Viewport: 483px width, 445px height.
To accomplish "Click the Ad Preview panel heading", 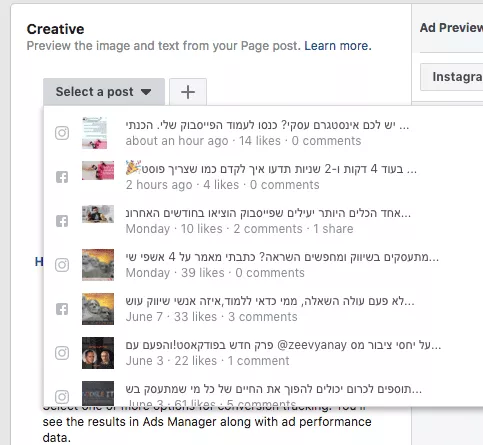I will tap(451, 28).
